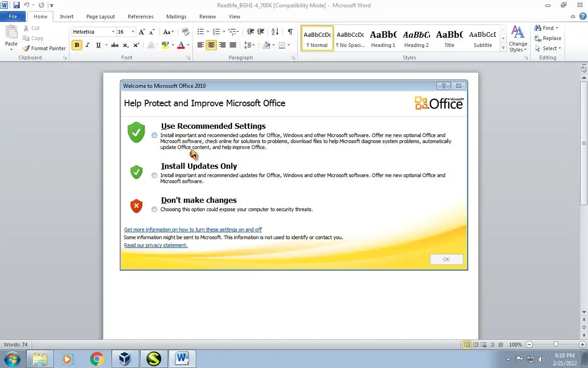Open the font size dropdown
Viewport: 588px width, 368px height.
point(133,32)
